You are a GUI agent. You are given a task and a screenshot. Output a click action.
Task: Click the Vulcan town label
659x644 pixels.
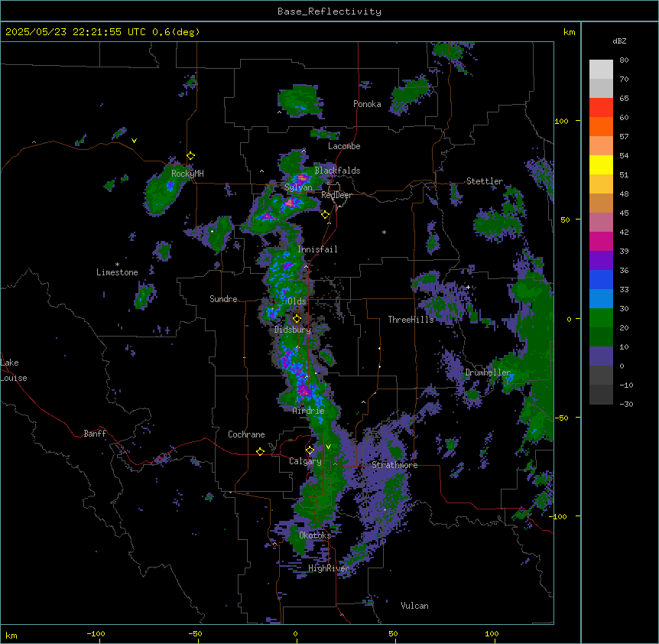coord(415,606)
